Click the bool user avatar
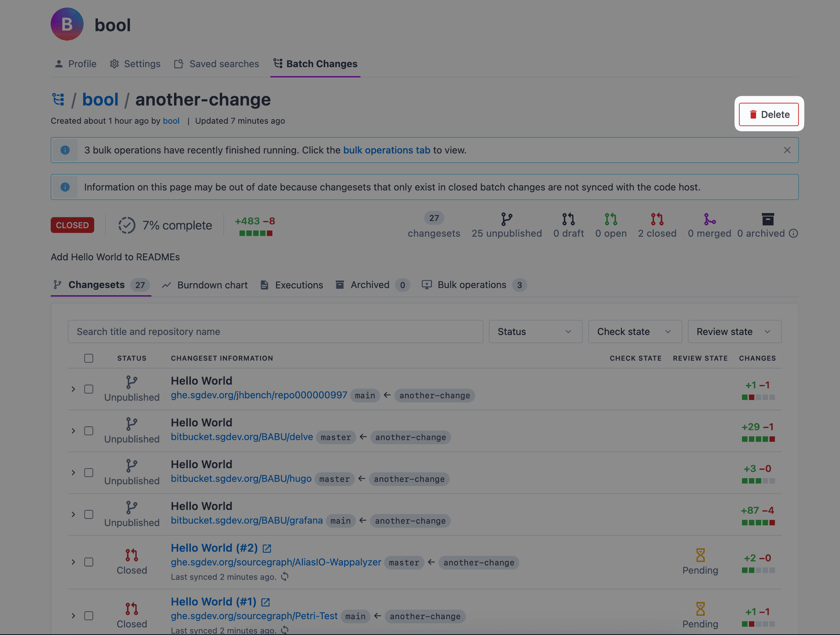Screen dimensions: 840x635 coord(67,24)
